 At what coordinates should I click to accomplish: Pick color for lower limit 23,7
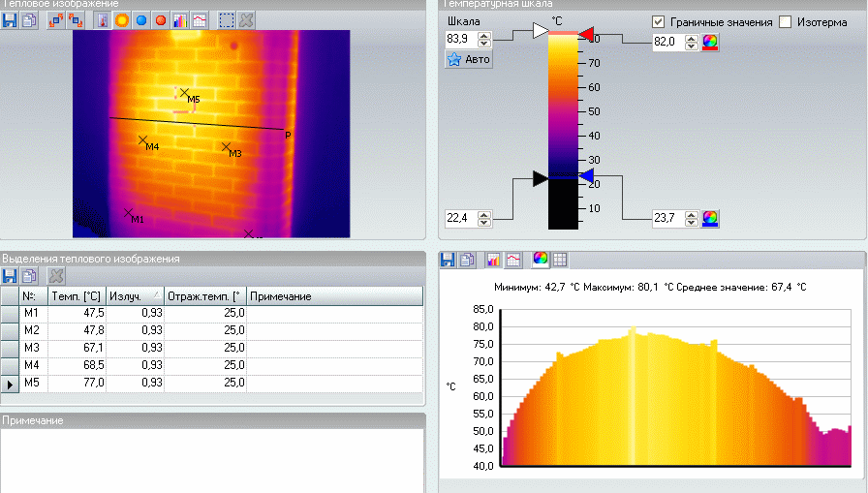(x=710, y=218)
